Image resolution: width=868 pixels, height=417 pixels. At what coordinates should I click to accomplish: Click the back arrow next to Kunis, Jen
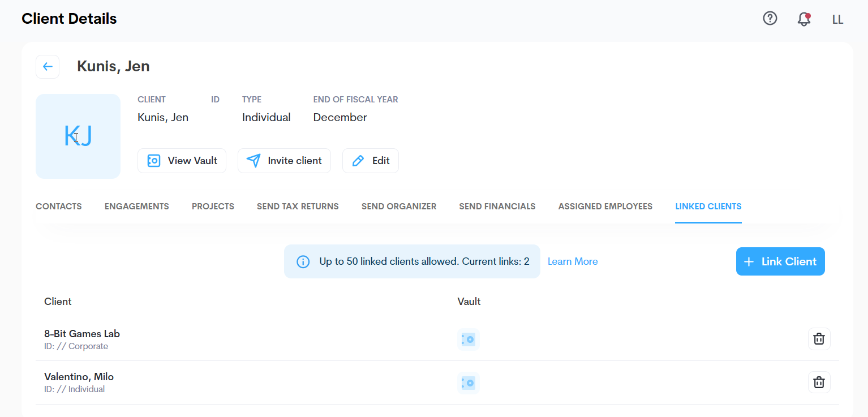(x=48, y=67)
